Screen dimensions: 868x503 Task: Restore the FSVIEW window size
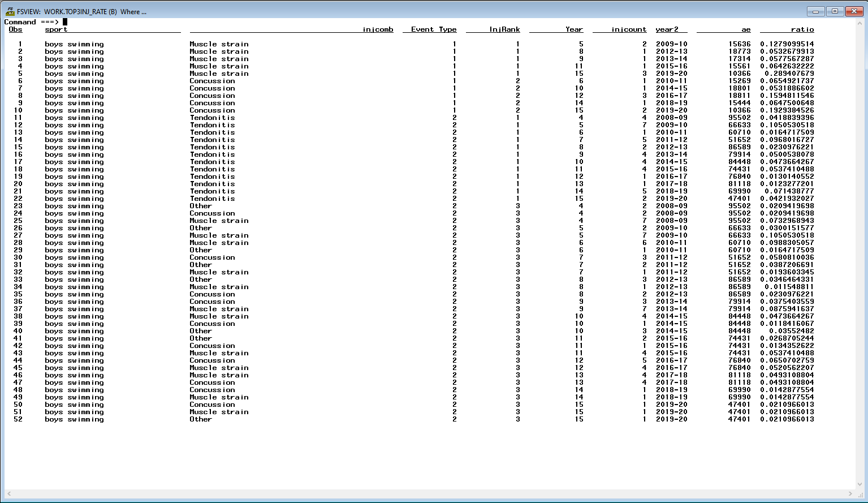tap(835, 11)
